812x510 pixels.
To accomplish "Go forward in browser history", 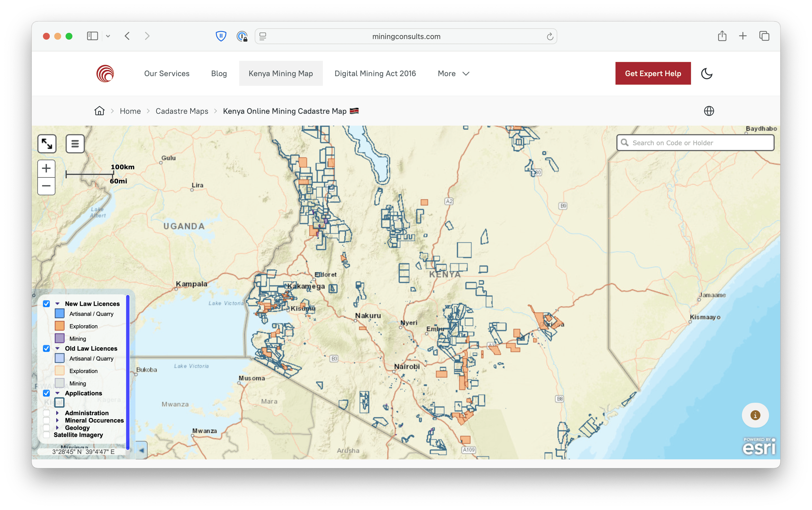I will tap(147, 36).
